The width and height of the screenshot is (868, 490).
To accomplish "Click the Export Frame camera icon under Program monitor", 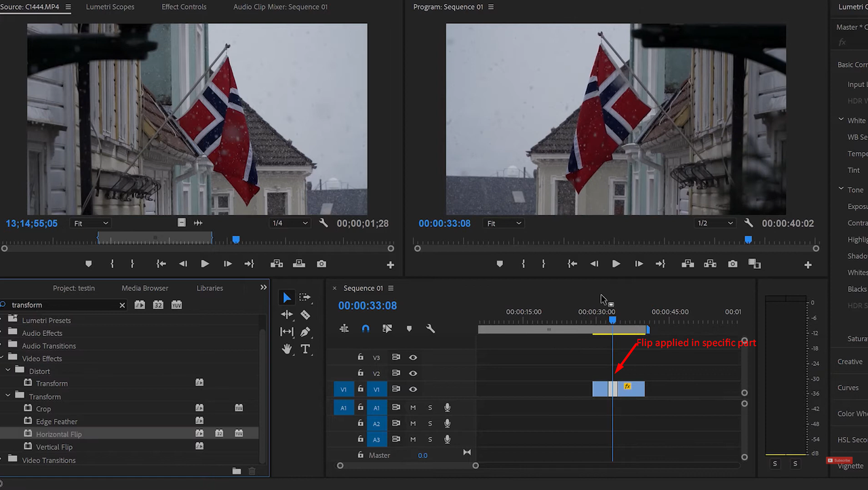I will click(x=732, y=264).
